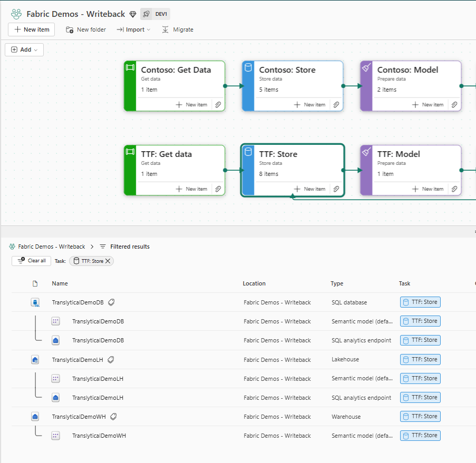Click the SQL database icon for TranslyticalDemoDB
Image resolution: width=476 pixels, height=463 pixels.
pos(35,302)
